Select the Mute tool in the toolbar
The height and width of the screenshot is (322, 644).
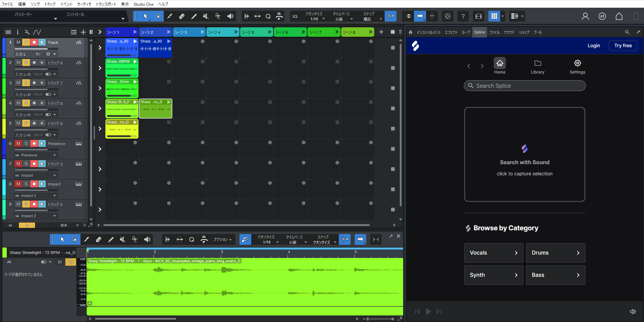coord(205,16)
